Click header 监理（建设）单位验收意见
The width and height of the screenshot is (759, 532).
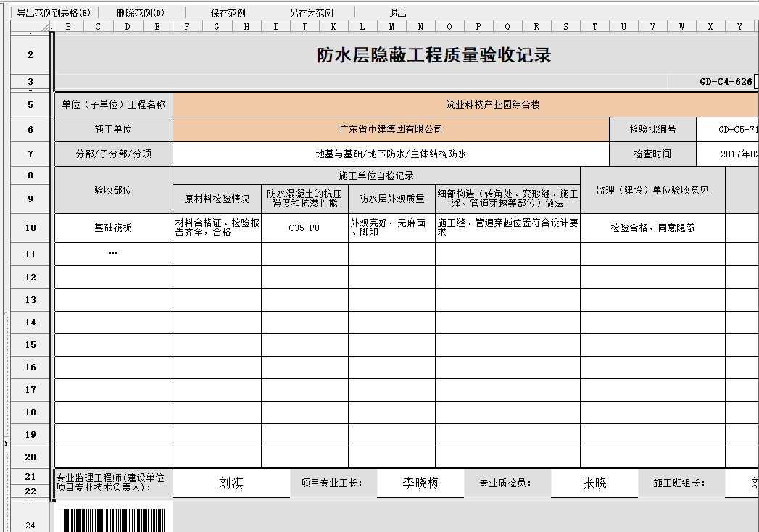pos(652,190)
